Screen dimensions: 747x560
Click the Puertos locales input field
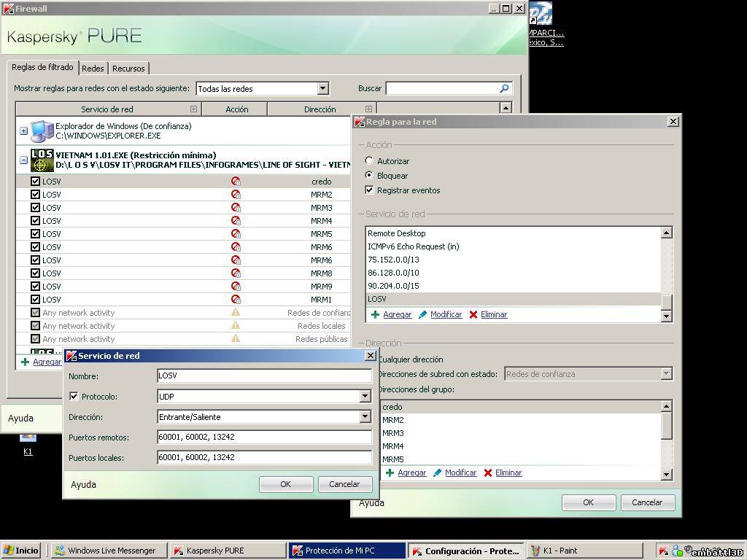[x=264, y=457]
